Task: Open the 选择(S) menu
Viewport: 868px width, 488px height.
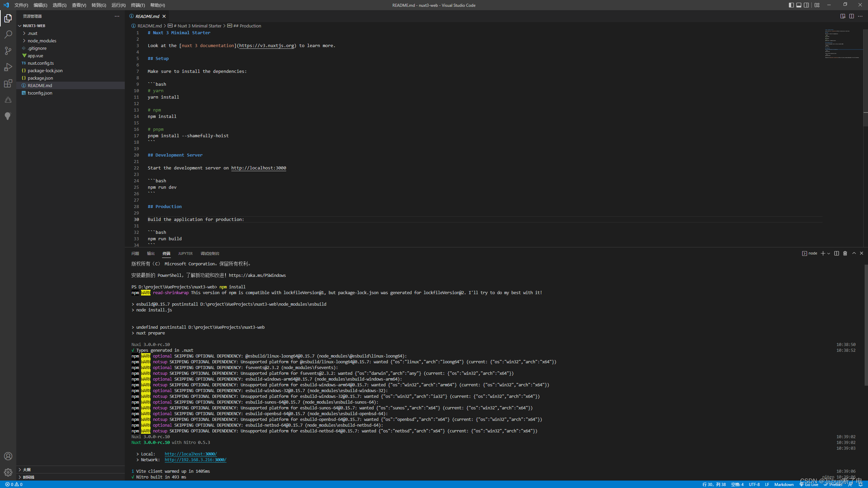Action: coord(59,5)
